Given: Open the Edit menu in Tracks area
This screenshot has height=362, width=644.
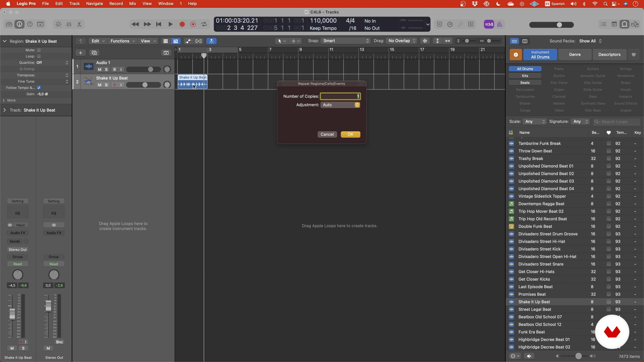Looking at the screenshot, I should (98, 41).
